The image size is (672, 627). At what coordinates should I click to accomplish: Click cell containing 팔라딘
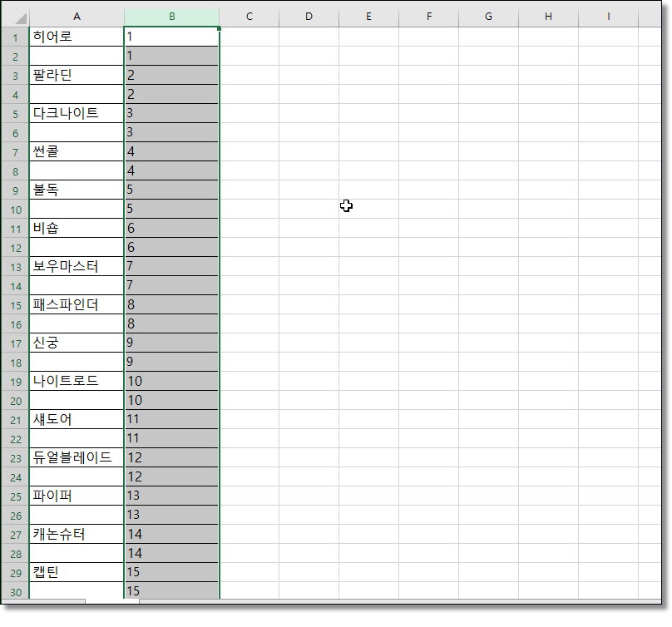pos(77,75)
